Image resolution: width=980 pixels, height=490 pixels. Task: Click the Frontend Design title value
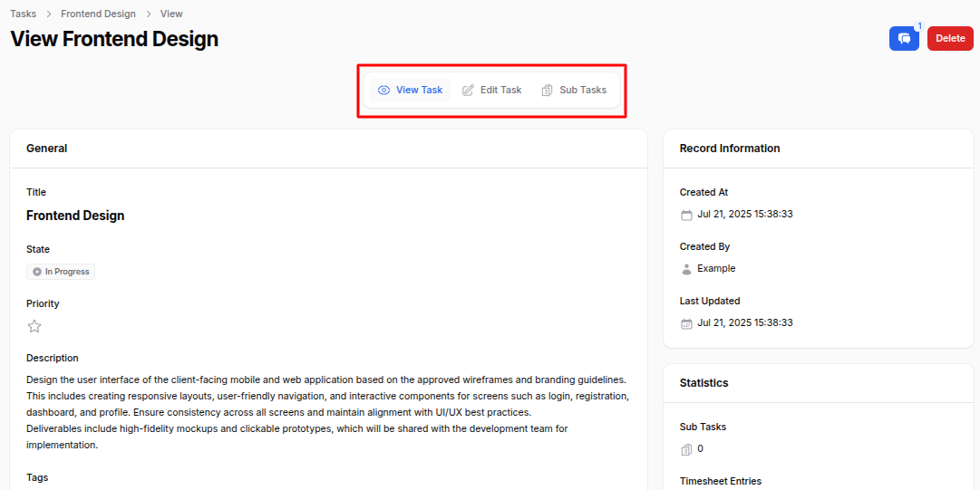pos(75,216)
